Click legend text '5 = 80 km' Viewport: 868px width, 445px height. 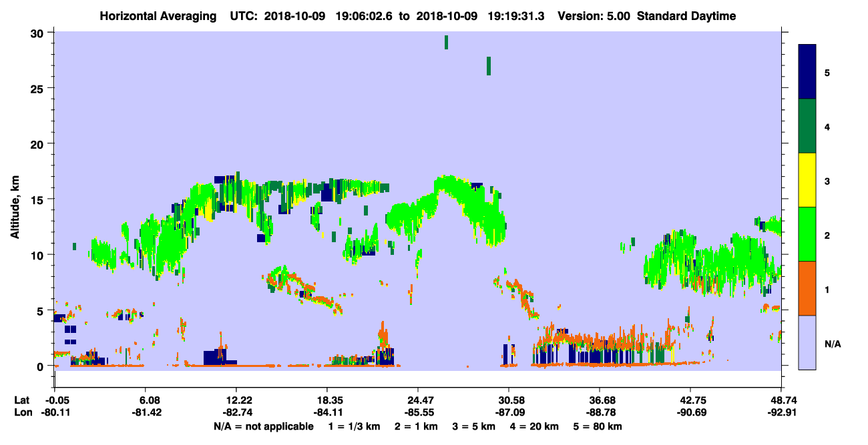(599, 426)
